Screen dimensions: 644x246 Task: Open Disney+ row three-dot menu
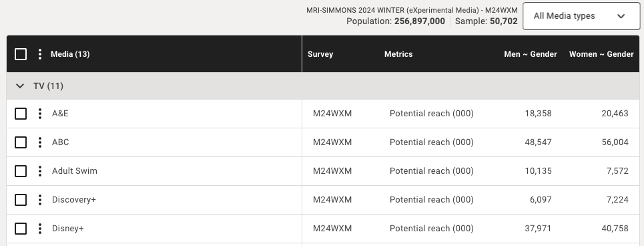click(x=40, y=229)
